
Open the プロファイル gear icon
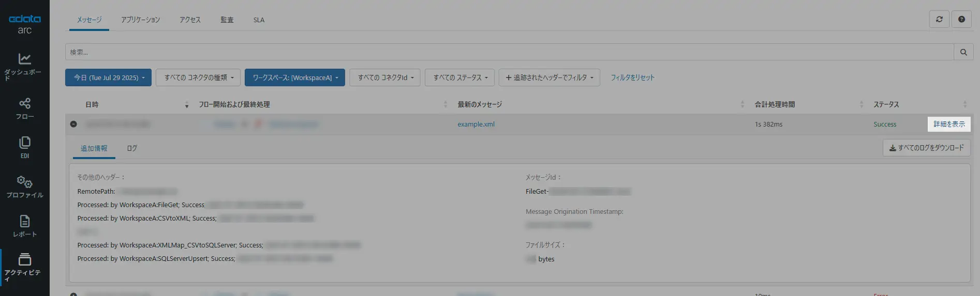coord(24,182)
